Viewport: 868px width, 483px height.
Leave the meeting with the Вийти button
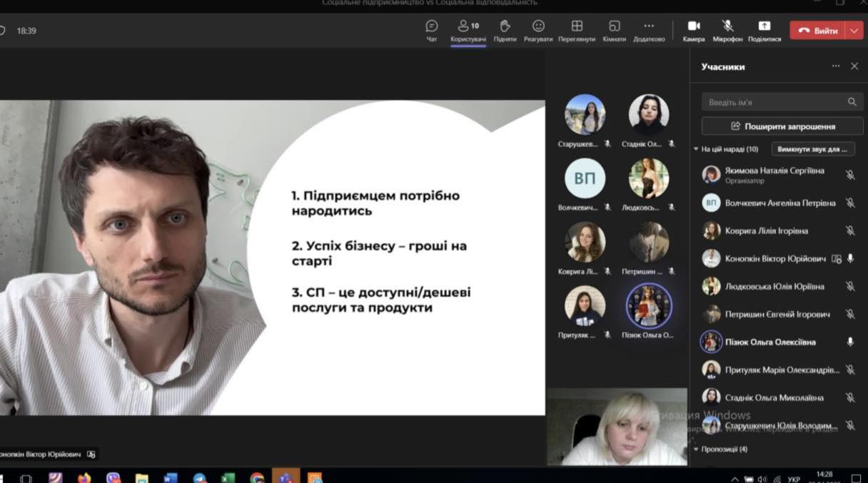pos(817,31)
